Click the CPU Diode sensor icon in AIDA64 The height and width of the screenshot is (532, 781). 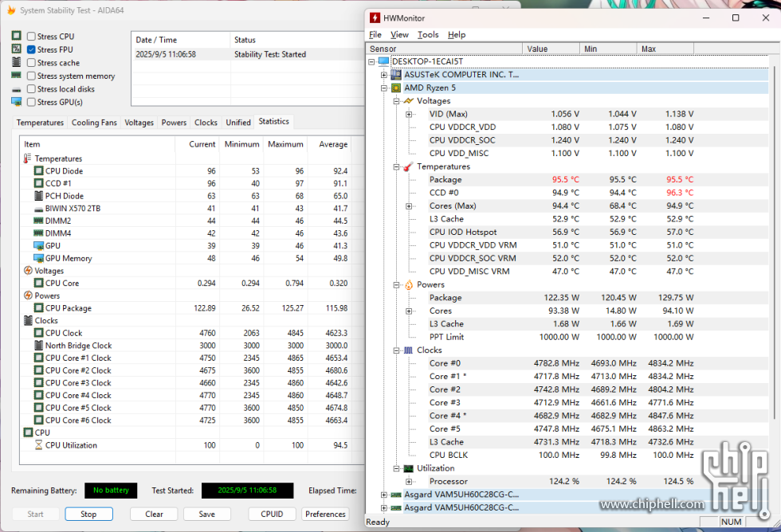[38, 170]
